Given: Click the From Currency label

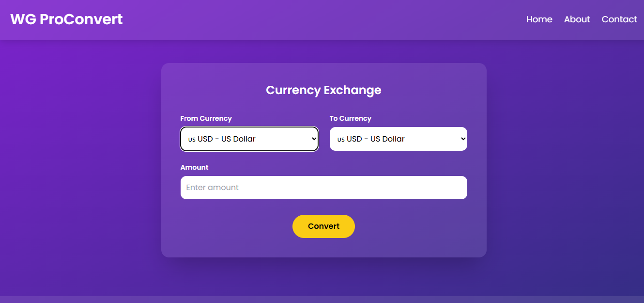Looking at the screenshot, I should coord(206,118).
